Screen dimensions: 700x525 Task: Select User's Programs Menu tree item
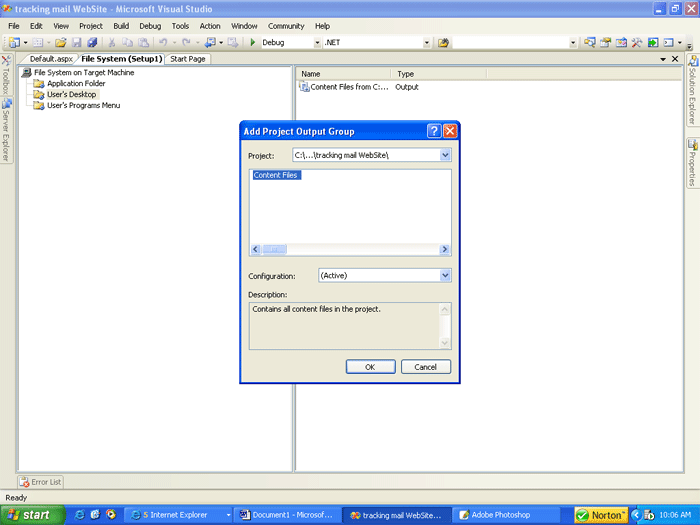pyautogui.click(x=83, y=105)
